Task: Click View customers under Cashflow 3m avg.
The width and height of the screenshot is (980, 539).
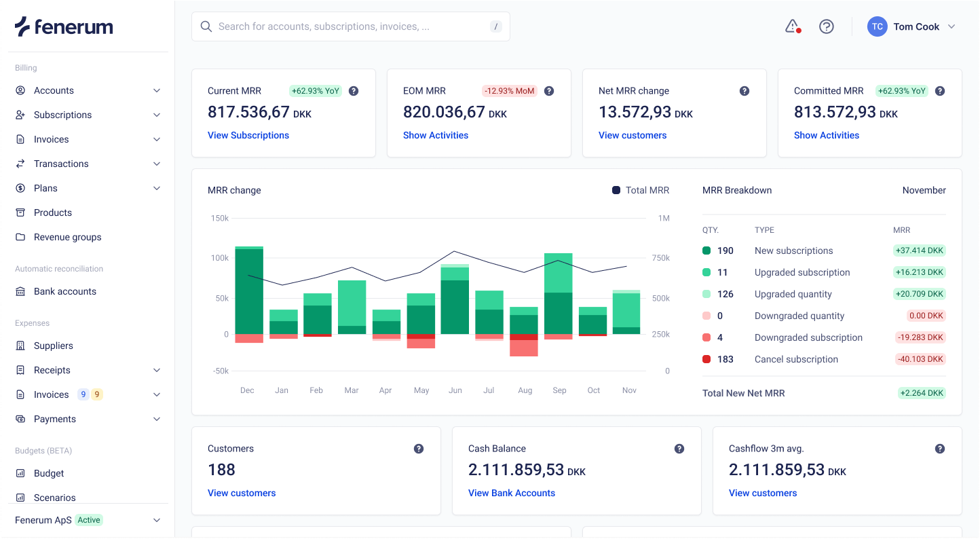Action: pyautogui.click(x=763, y=493)
